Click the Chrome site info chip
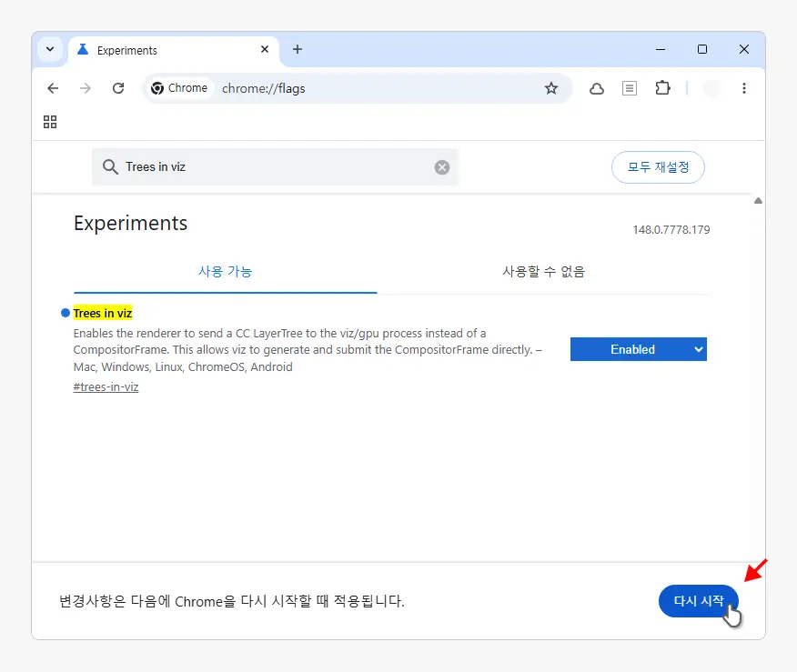Viewport: 797px width, 672px height. click(179, 88)
